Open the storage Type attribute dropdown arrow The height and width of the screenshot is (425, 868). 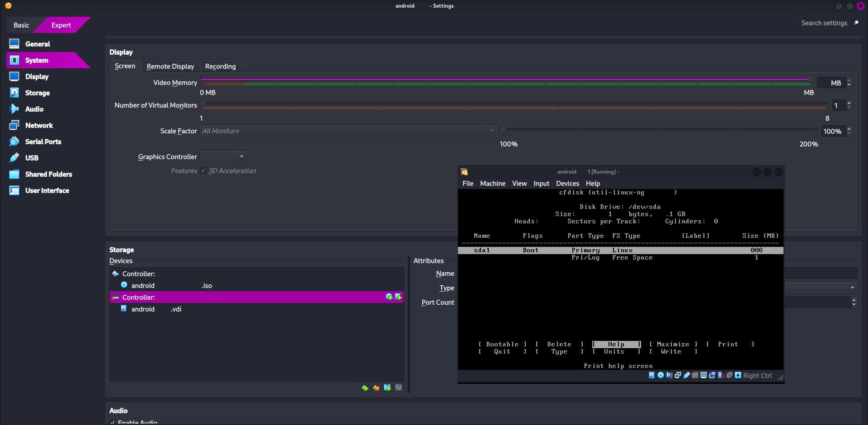(852, 288)
